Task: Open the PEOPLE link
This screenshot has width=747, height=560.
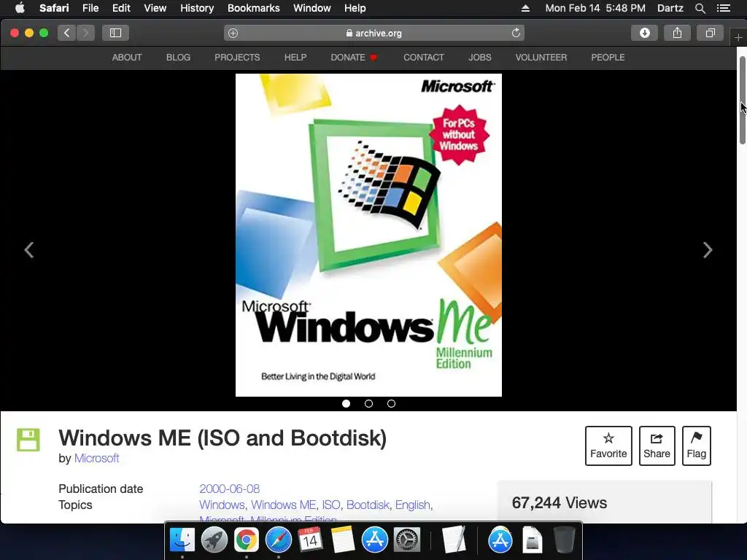Action: 608,57
